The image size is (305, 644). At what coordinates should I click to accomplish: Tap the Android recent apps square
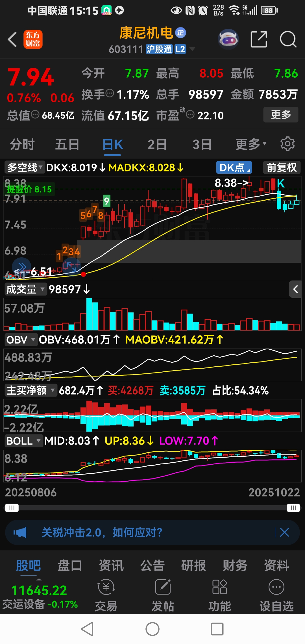pos(217,629)
